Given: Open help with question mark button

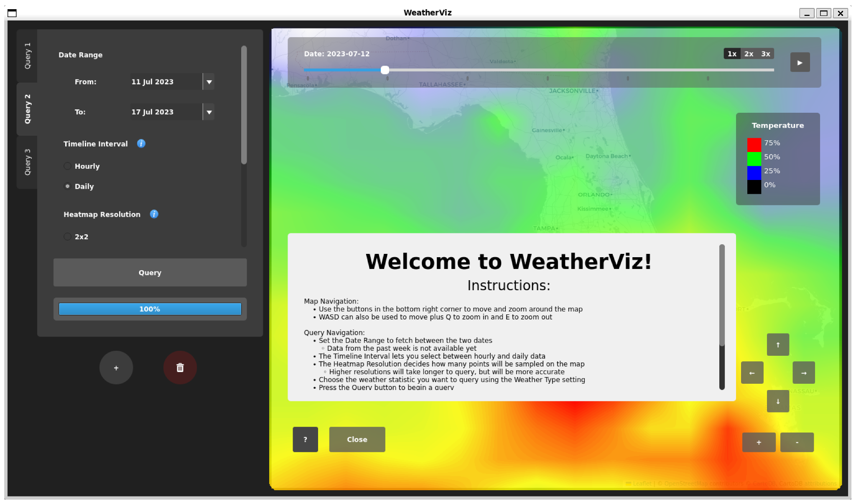Looking at the screenshot, I should pos(305,439).
